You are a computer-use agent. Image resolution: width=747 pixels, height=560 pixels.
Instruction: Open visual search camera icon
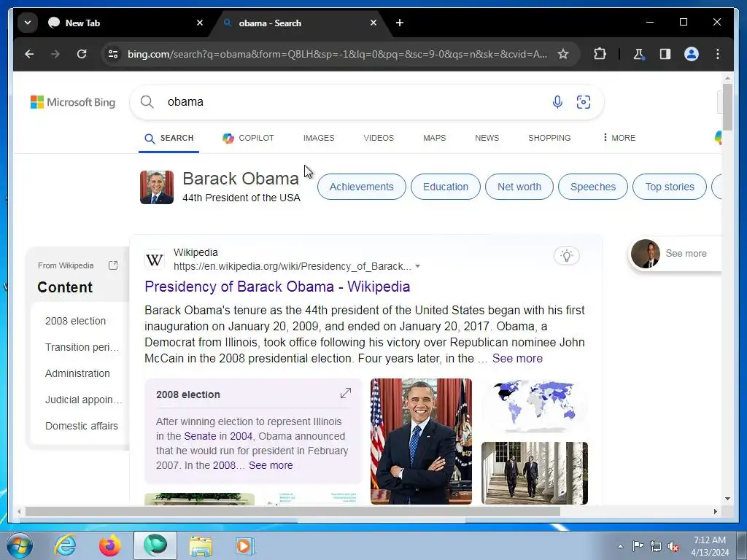pyautogui.click(x=584, y=102)
